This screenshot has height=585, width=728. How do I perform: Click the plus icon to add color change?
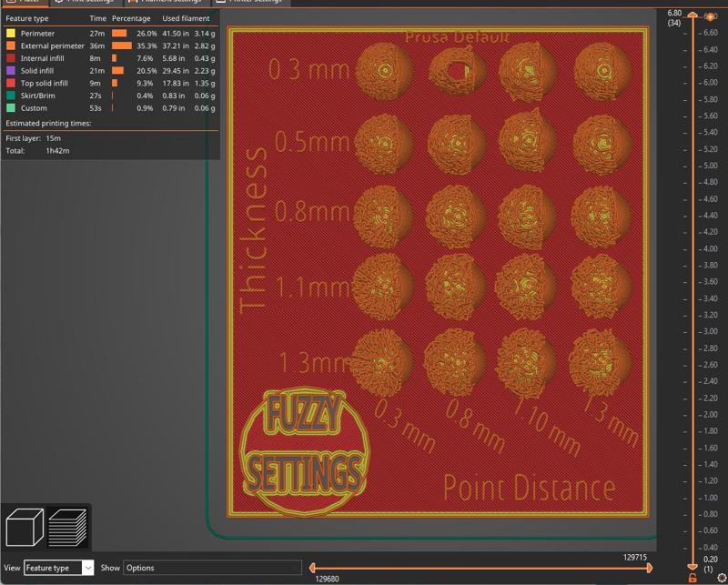(x=710, y=16)
